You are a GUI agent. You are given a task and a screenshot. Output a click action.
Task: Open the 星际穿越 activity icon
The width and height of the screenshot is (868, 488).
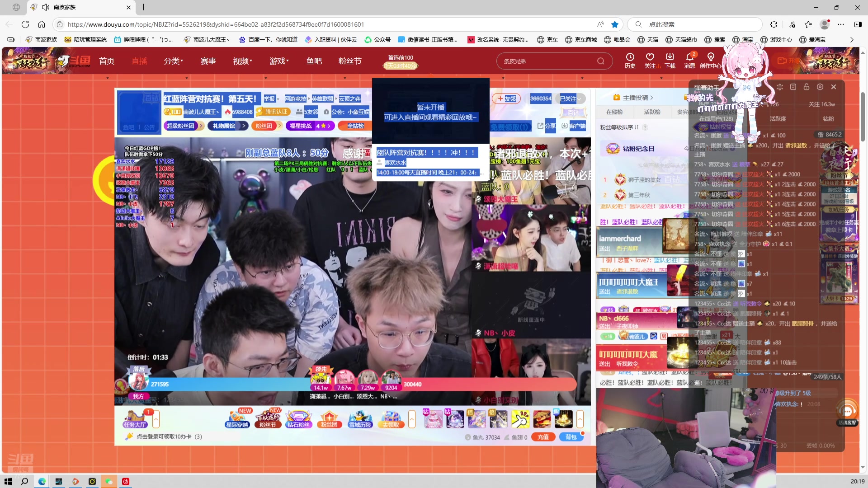(x=237, y=419)
